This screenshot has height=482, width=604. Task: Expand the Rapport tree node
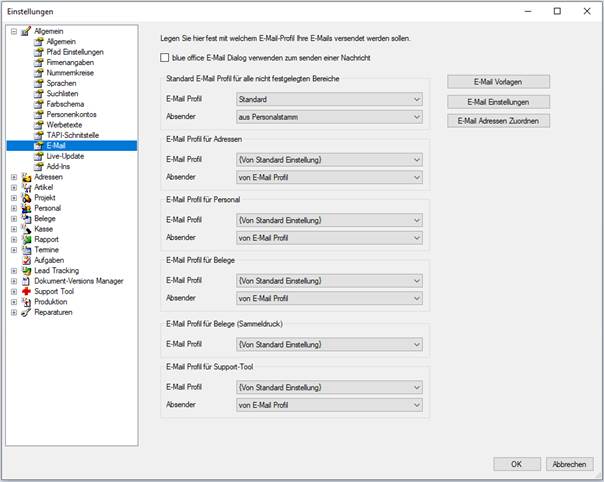tap(14, 240)
